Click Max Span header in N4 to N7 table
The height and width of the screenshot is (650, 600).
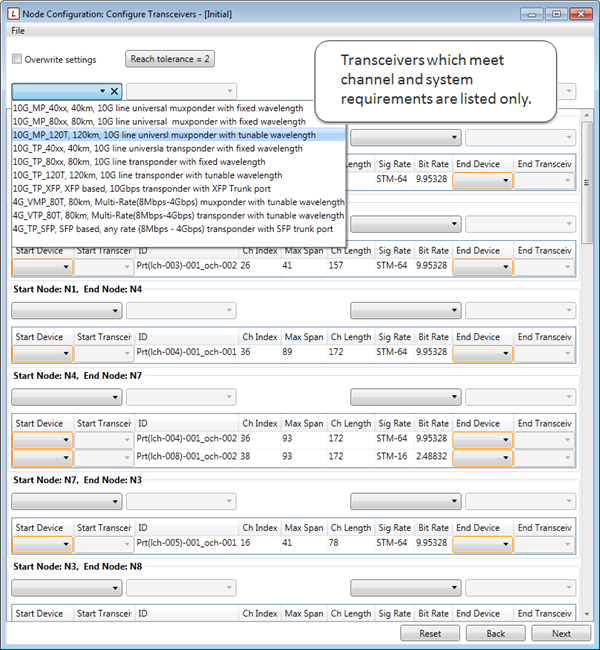click(304, 424)
